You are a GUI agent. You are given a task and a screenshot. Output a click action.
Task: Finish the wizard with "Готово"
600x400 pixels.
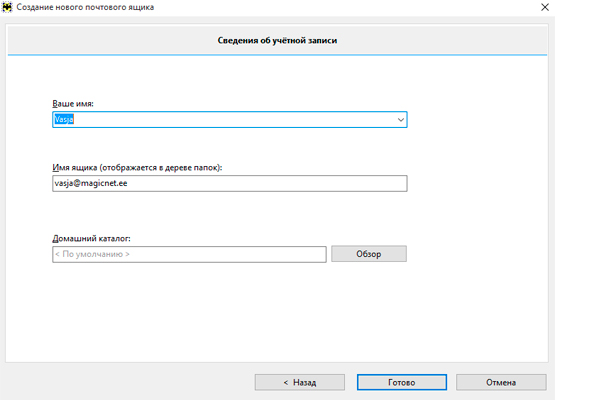[402, 382]
